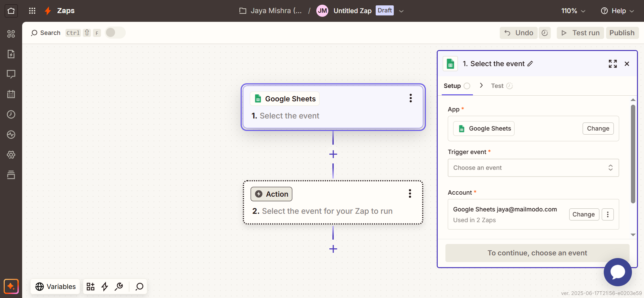Screen dimensions: 644x298
Task: Switch to the Setup tab
Action: point(457,86)
